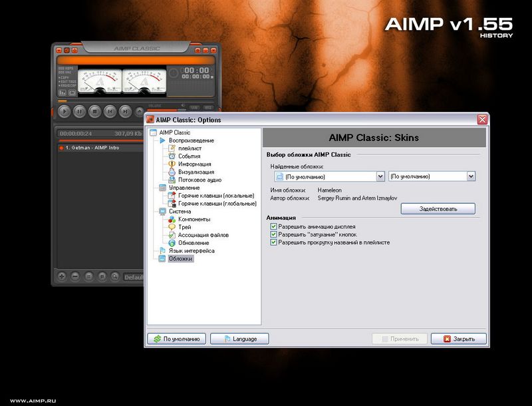The image size is (532, 406).
Task: Click the flag icon beside Язык интерфейса
Action: click(162, 250)
